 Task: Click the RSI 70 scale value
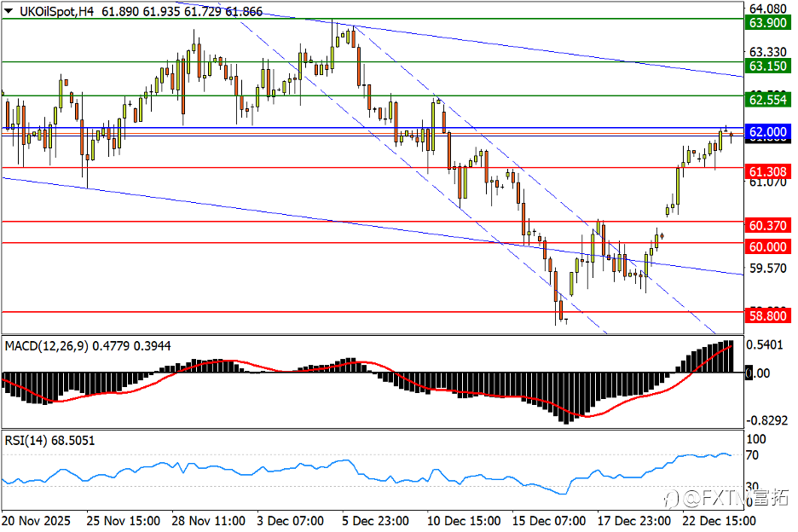click(752, 455)
